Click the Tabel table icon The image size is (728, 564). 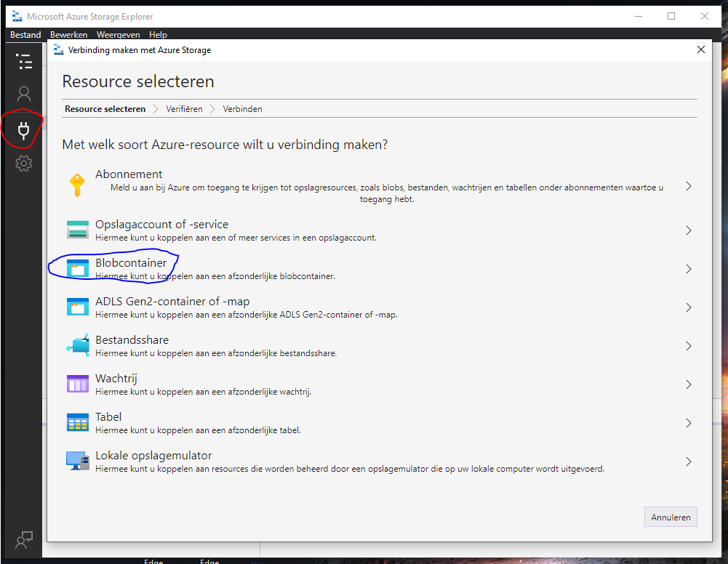click(78, 422)
